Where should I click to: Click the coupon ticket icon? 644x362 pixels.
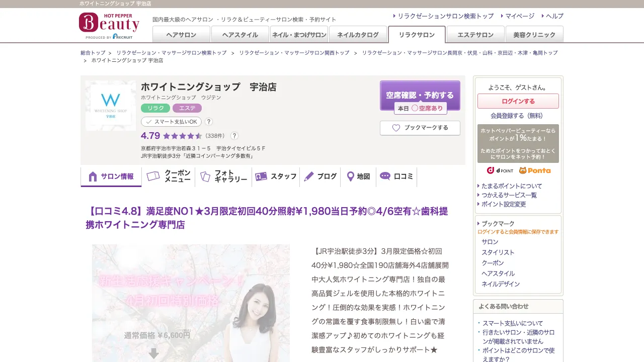pos(153,176)
